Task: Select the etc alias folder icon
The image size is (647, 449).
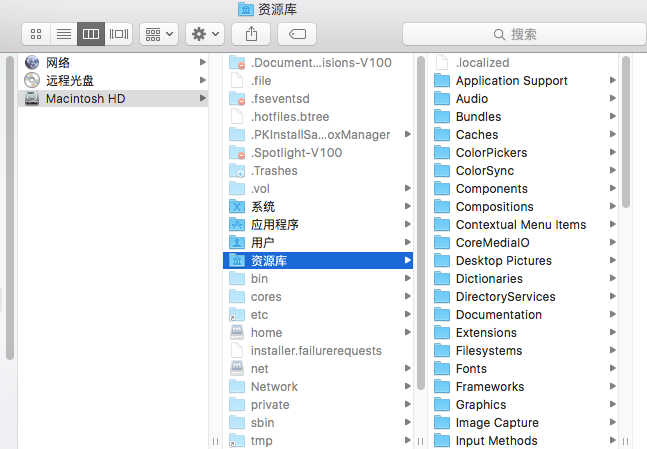Action: [x=237, y=314]
